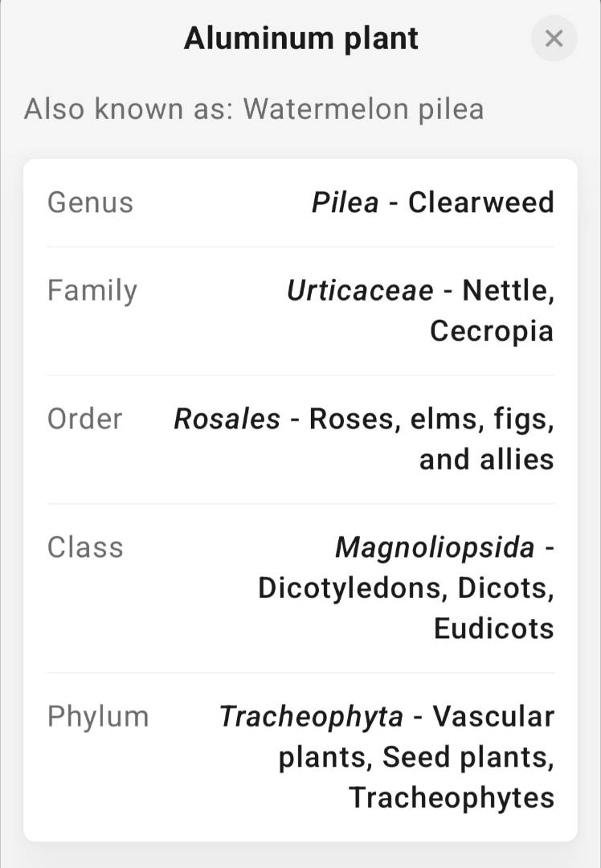Click the Urticaceae family name

tap(359, 290)
